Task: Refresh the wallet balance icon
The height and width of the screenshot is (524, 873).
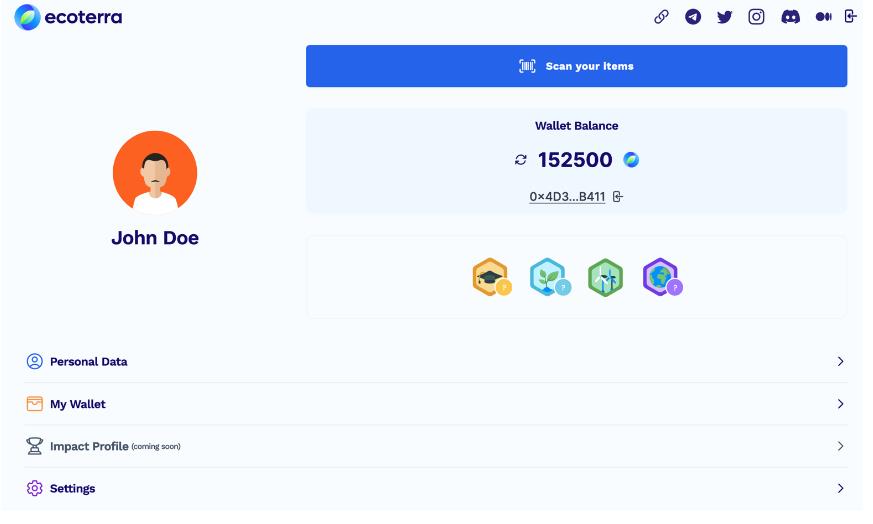Action: coord(521,160)
